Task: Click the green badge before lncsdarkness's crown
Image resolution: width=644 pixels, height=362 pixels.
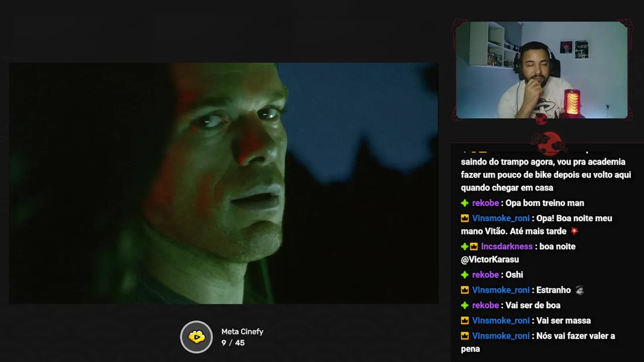Action: 465,246
